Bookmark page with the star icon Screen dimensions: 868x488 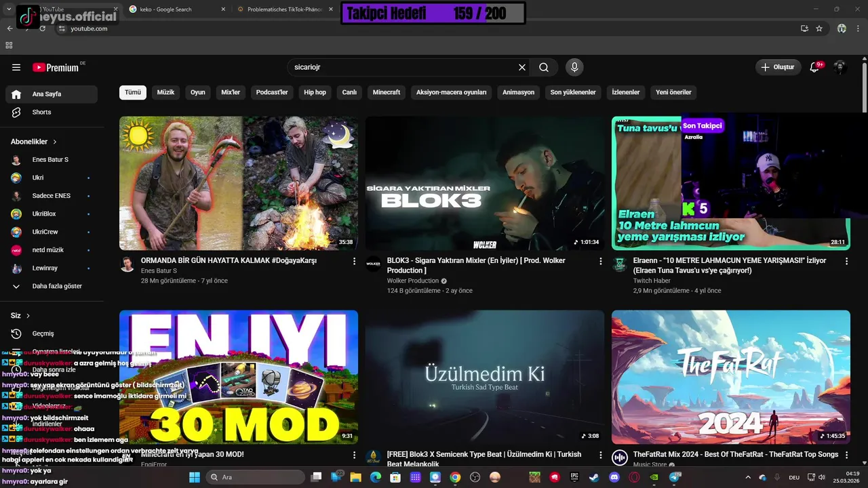click(x=819, y=28)
